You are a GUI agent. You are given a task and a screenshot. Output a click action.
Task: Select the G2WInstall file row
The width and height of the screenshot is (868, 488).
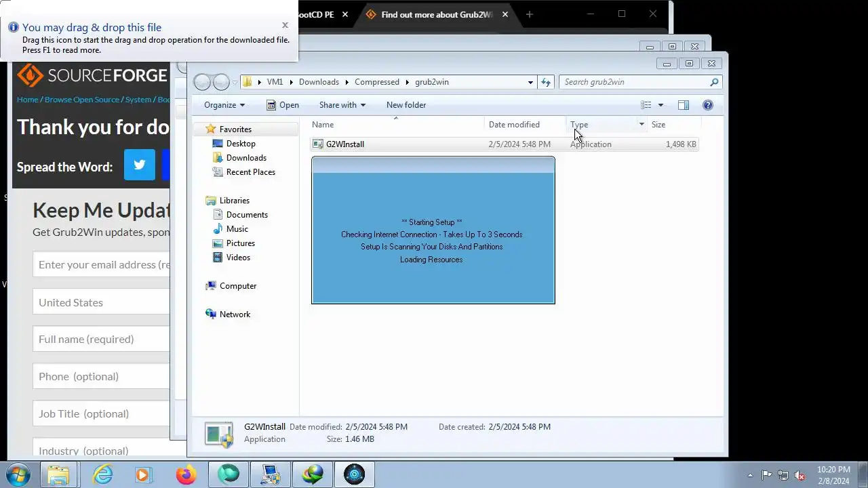click(x=504, y=144)
